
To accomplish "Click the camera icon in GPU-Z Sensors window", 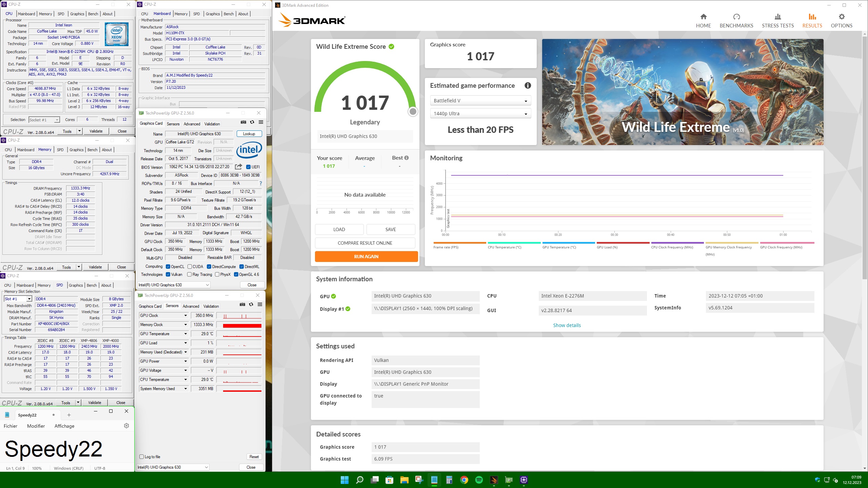I will point(242,305).
